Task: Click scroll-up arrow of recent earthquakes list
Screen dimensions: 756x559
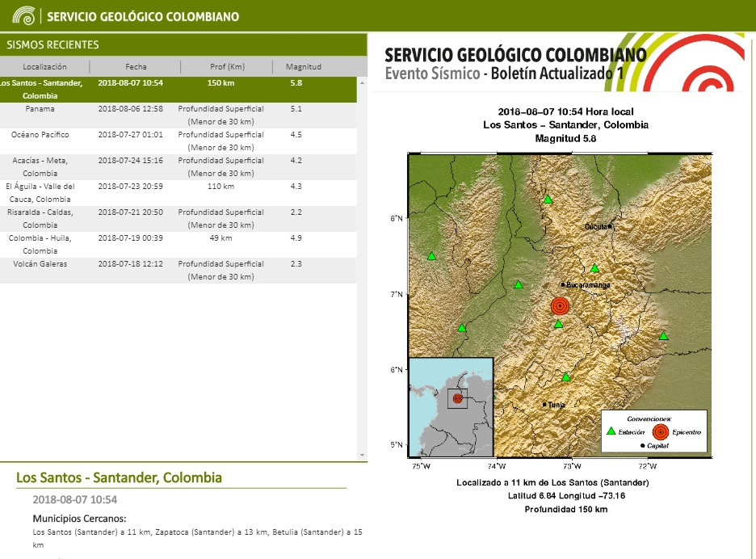Action: (x=361, y=63)
